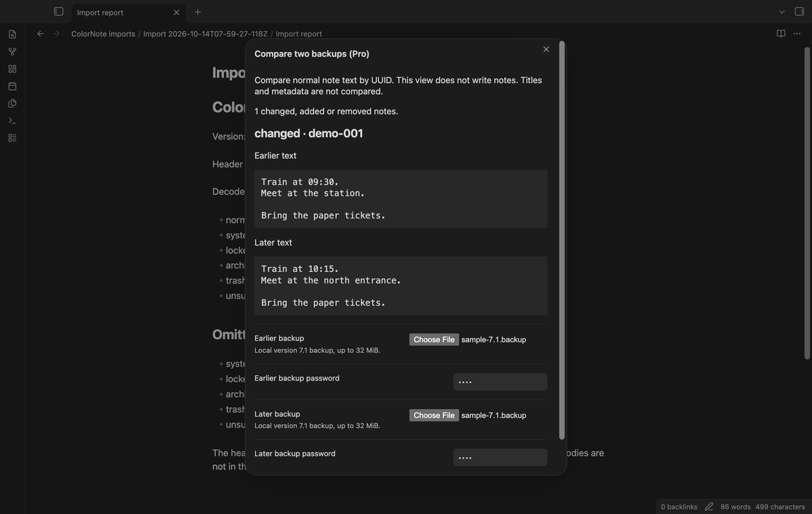Click '1 changed, added or removed notes.'
Viewport: 812px width, 514px height.
pos(326,111)
